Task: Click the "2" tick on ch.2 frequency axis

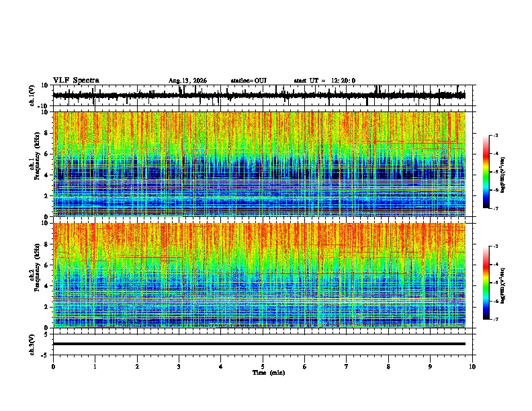Action: [x=47, y=307]
